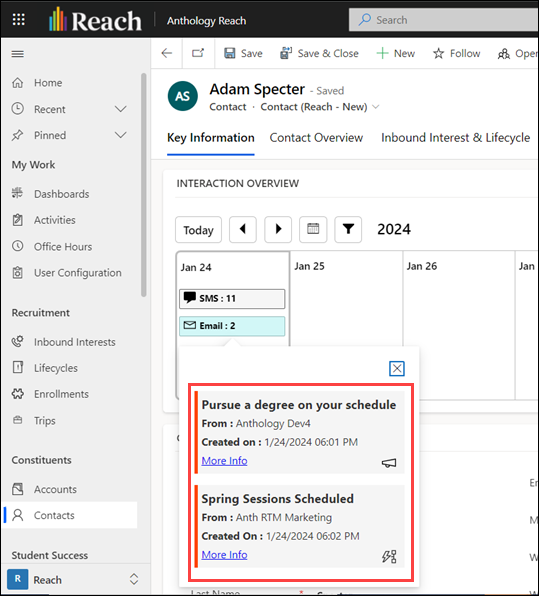Screen dimensions: 539x596
Task: Save the contact record
Action: tap(243, 53)
